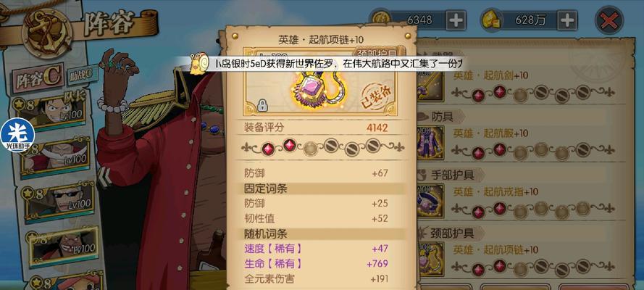The height and width of the screenshot is (290, 644).
Task: Choose the highlighted Blackbeard portrait slot
Action: (64, 246)
